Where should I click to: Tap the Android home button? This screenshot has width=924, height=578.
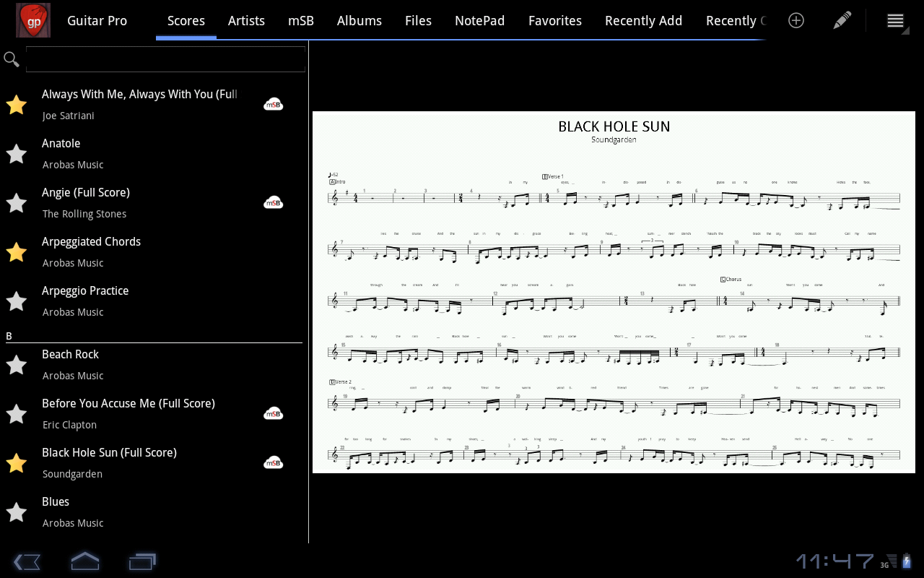tap(84, 561)
